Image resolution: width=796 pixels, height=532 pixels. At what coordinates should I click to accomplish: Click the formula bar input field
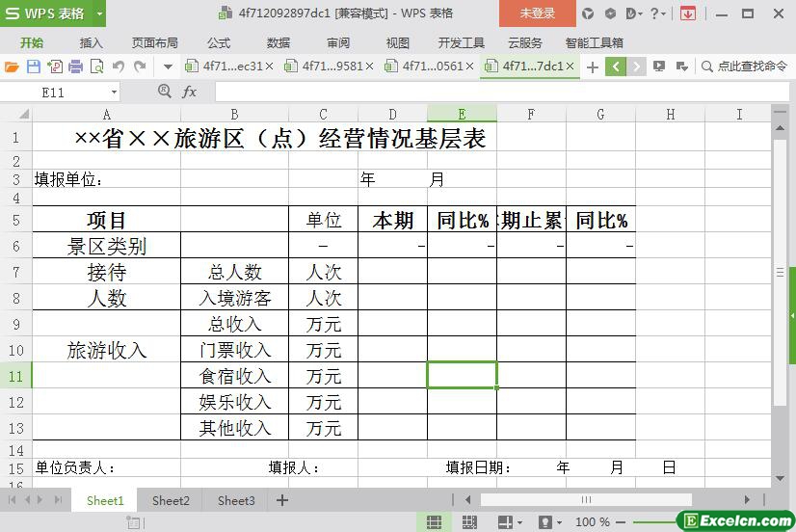coord(501,93)
